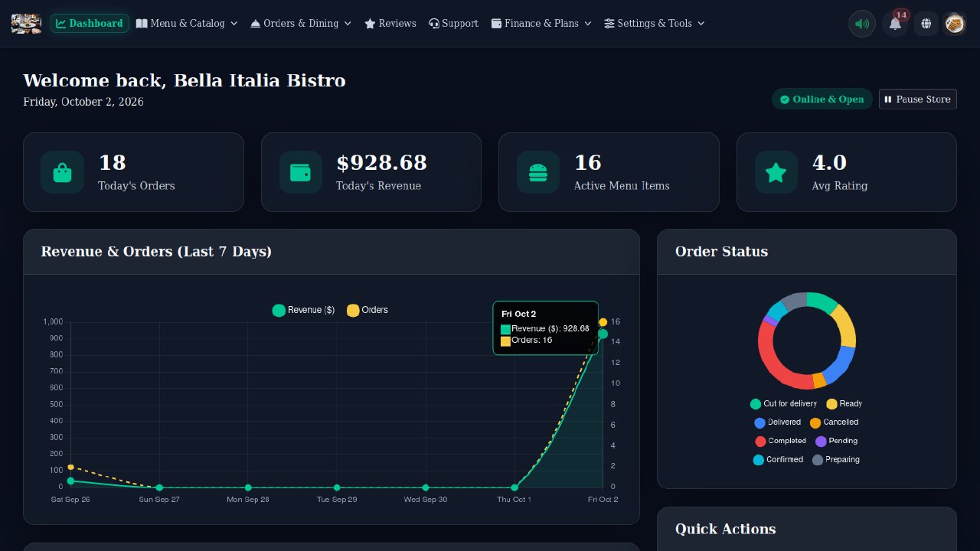Click the burger icon for Active Menu Items
The image size is (980, 551).
(x=538, y=172)
